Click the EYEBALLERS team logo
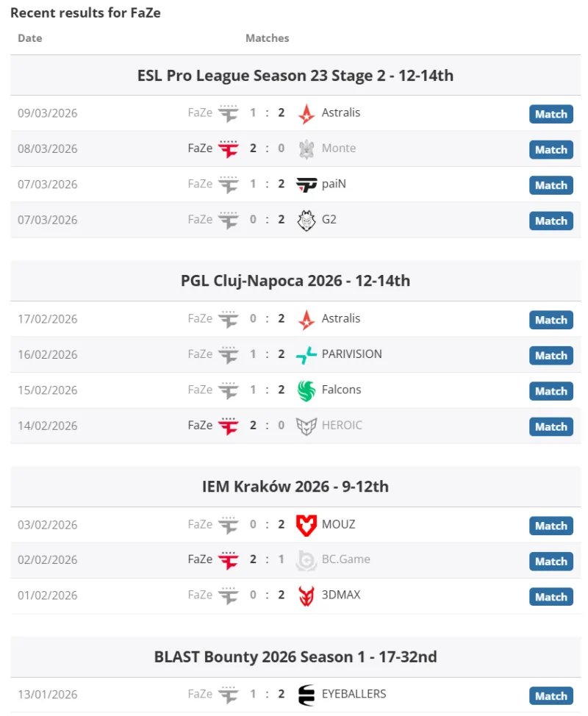Viewport: 588px width, 716px height. (306, 695)
